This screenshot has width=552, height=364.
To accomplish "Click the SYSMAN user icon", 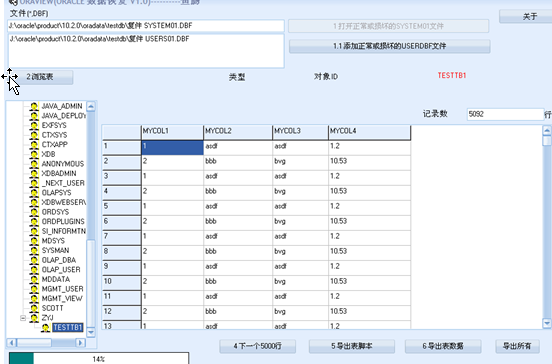I will click(34, 250).
